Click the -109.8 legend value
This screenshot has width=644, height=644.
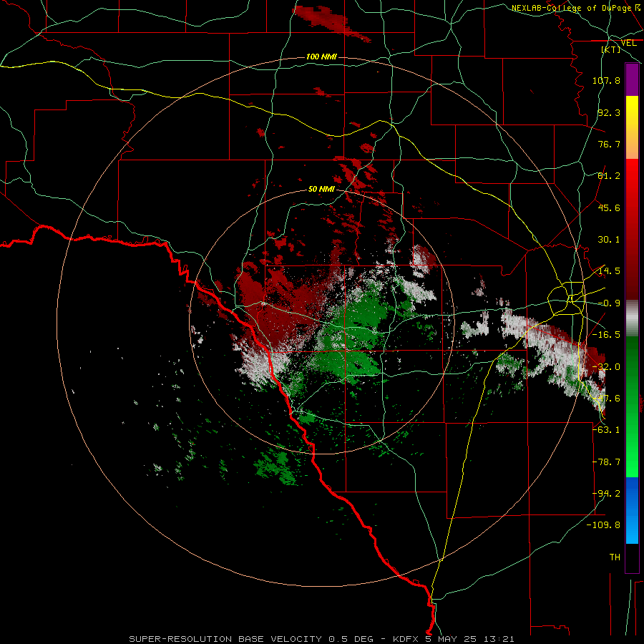pyautogui.click(x=603, y=525)
